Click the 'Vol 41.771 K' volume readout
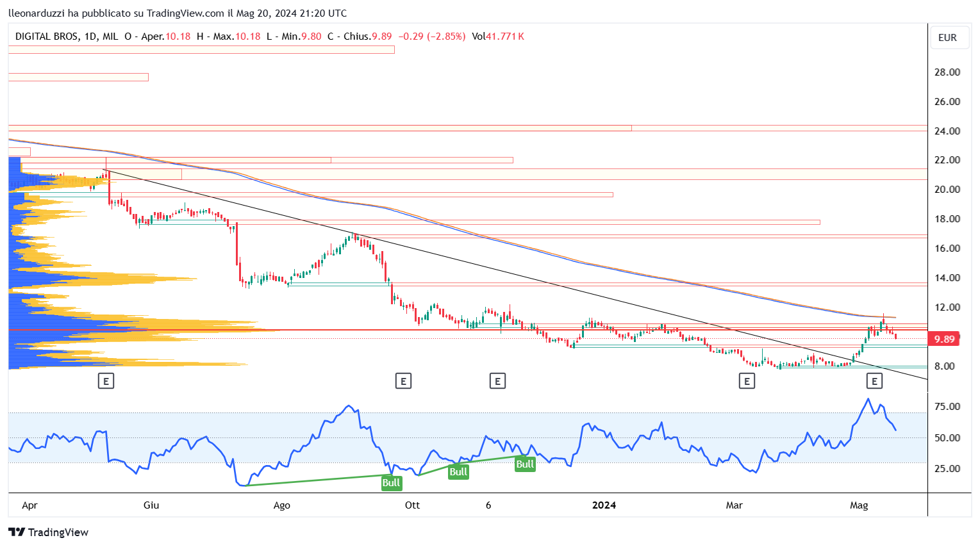Image resolution: width=980 pixels, height=547 pixels. (498, 37)
